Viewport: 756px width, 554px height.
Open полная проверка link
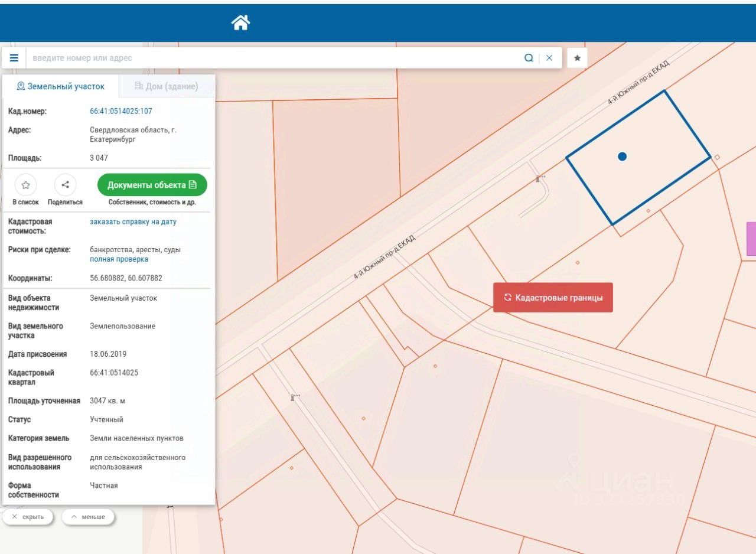click(119, 259)
